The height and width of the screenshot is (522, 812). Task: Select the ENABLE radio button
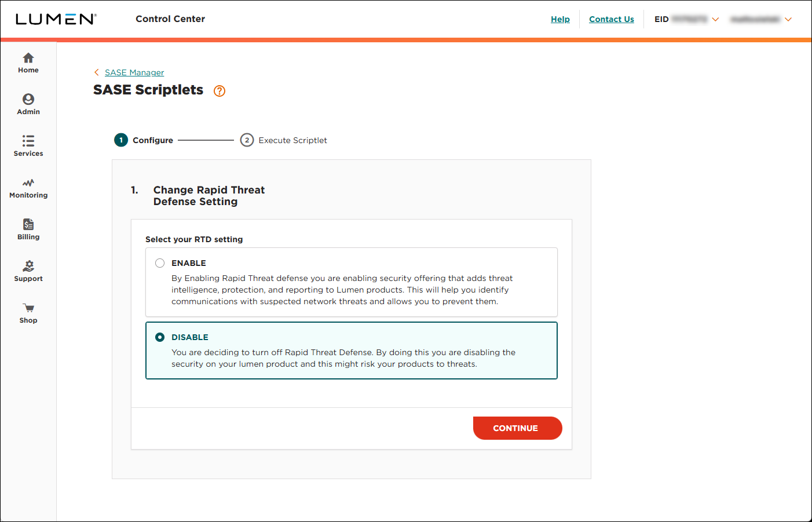tap(160, 263)
